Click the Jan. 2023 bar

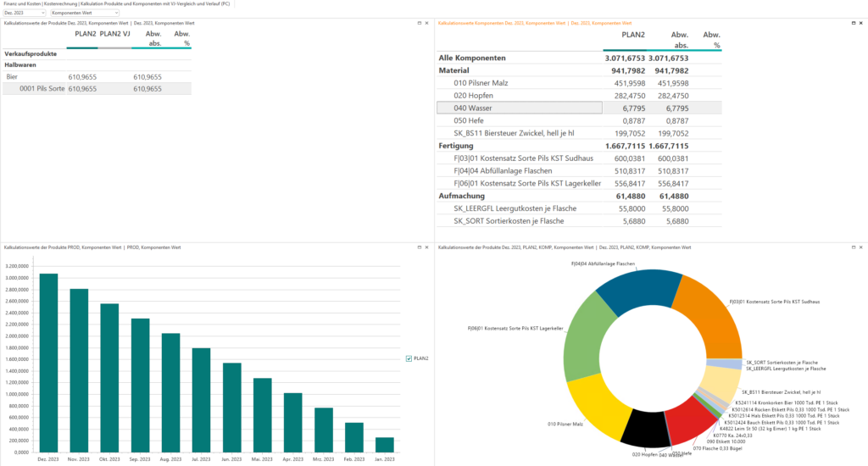[385, 445]
